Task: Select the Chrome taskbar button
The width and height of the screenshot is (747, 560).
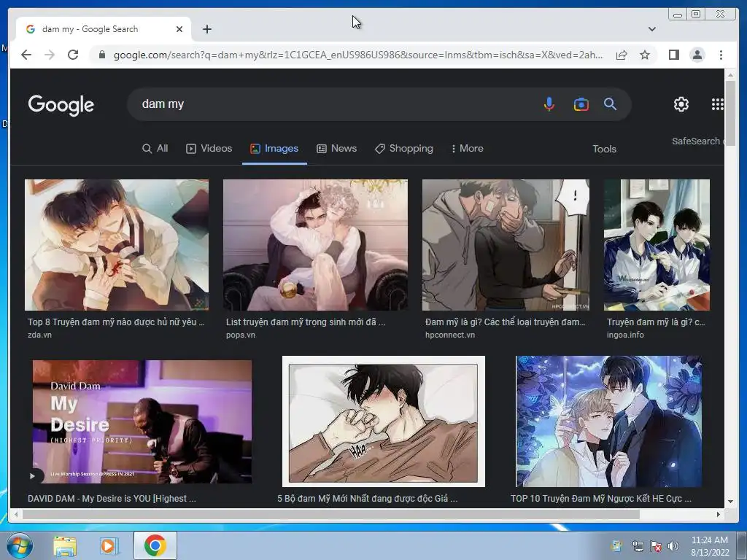Action: [155, 545]
